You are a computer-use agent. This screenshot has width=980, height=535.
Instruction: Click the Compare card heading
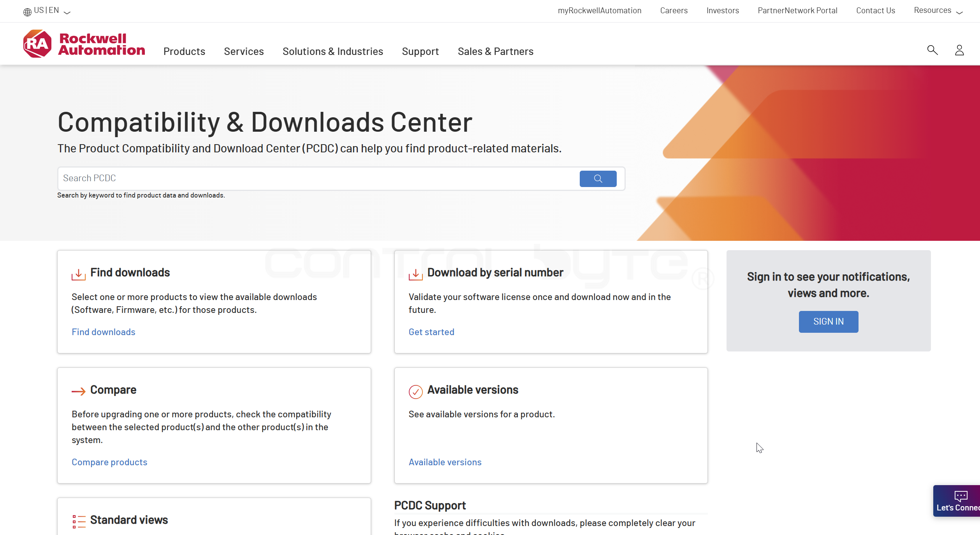point(113,390)
